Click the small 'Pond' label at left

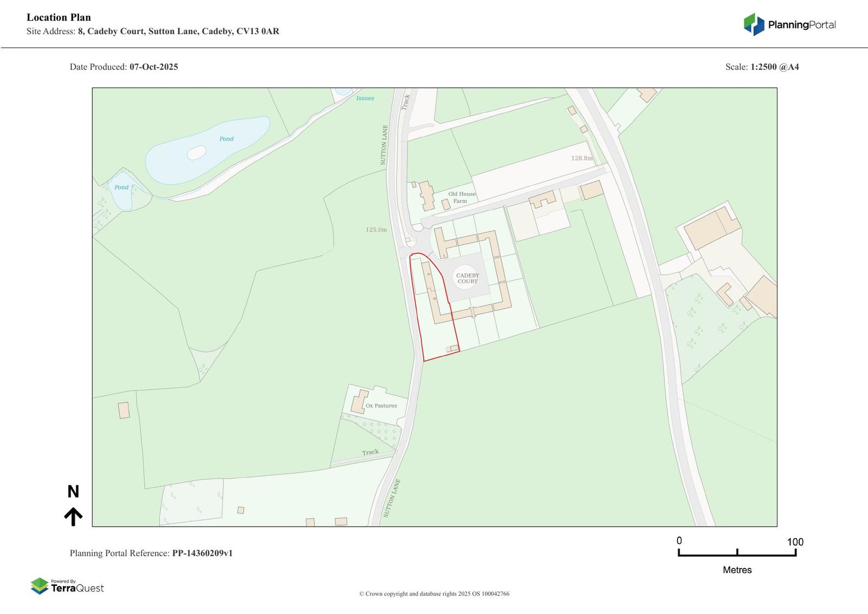(121, 187)
